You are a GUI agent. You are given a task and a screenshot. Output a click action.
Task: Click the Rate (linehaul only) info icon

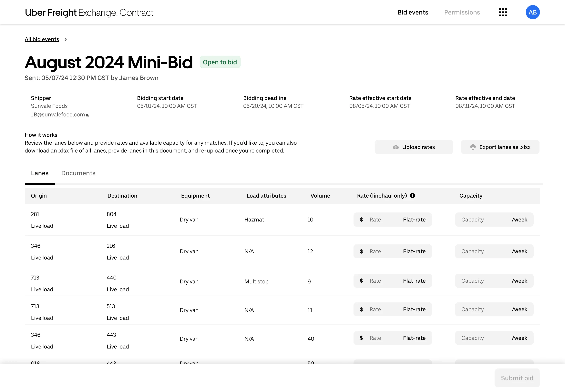pos(413,196)
